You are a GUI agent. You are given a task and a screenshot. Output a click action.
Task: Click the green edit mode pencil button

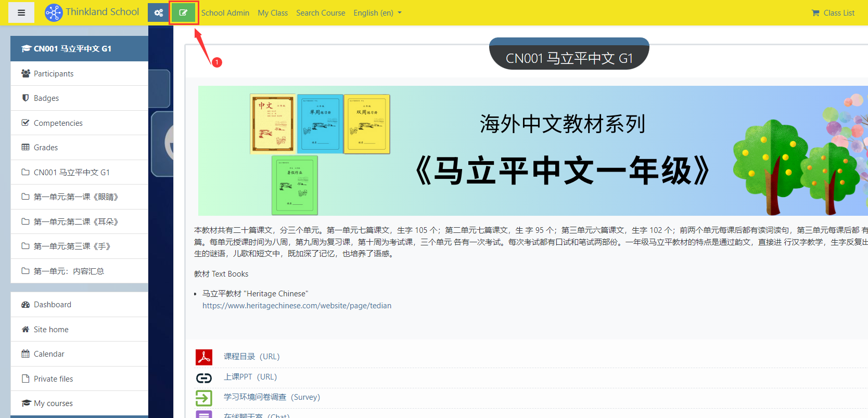coord(183,12)
